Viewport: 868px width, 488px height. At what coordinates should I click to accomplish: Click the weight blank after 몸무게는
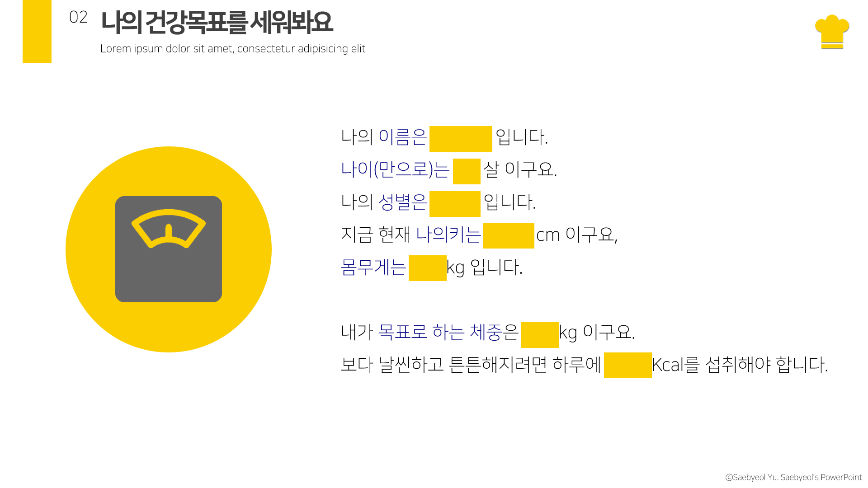coord(427,268)
